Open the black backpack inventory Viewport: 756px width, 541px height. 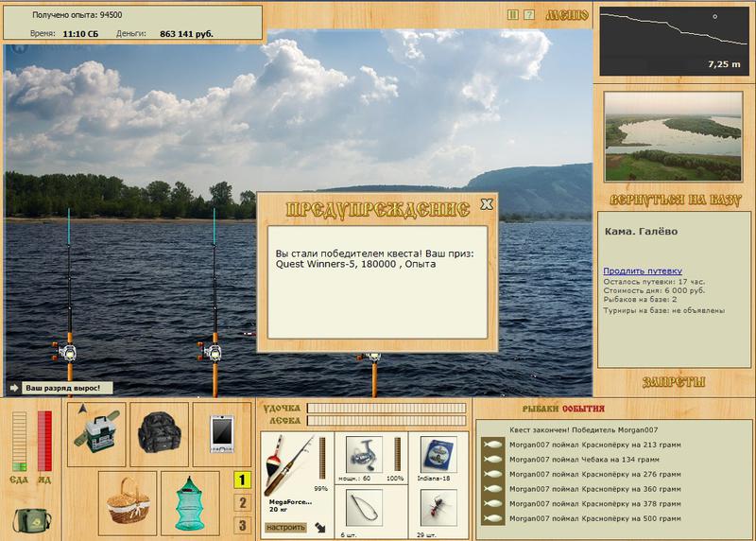coord(159,434)
